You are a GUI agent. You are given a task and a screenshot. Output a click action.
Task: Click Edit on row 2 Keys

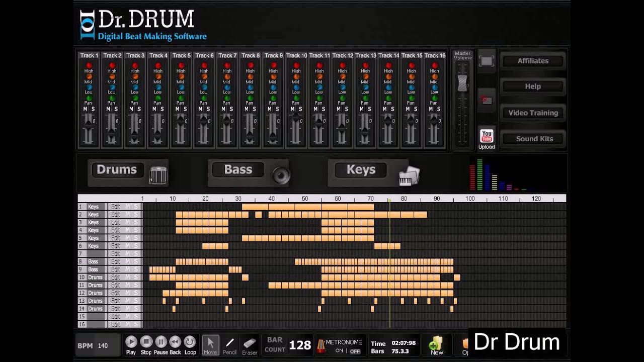tap(116, 214)
